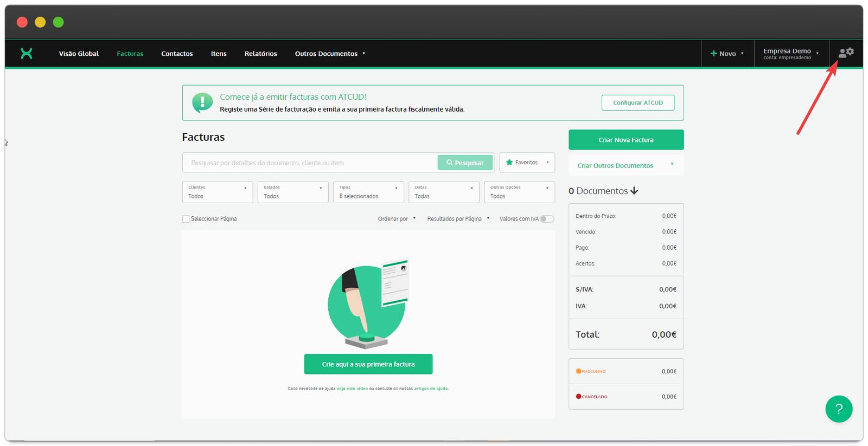Open user settings gear icon
The height and width of the screenshot is (446, 868).
(x=846, y=53)
